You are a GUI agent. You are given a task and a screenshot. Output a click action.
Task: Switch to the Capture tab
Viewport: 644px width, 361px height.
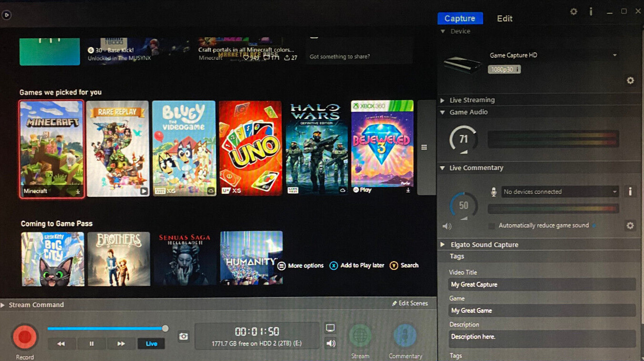[x=460, y=18]
